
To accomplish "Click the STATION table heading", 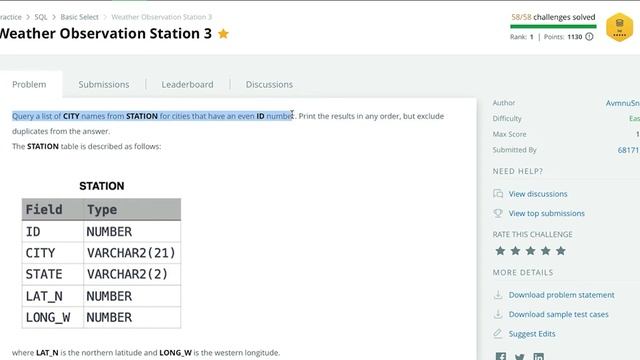I will (102, 186).
